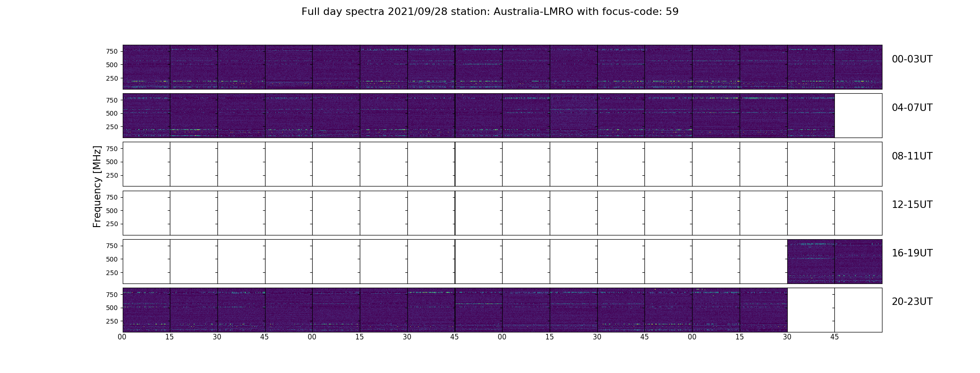The image size is (980, 373).
Task: Select the 'Frequency [MHz]' axis label
Action: click(x=97, y=186)
